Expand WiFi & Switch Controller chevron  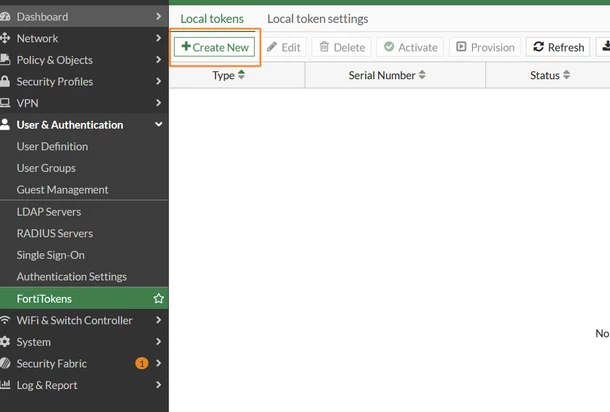tap(158, 320)
